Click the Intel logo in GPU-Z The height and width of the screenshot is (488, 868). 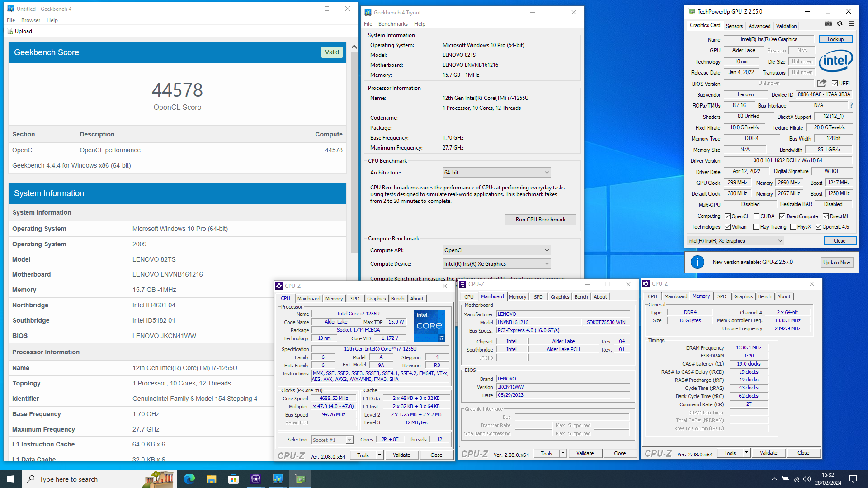point(836,61)
